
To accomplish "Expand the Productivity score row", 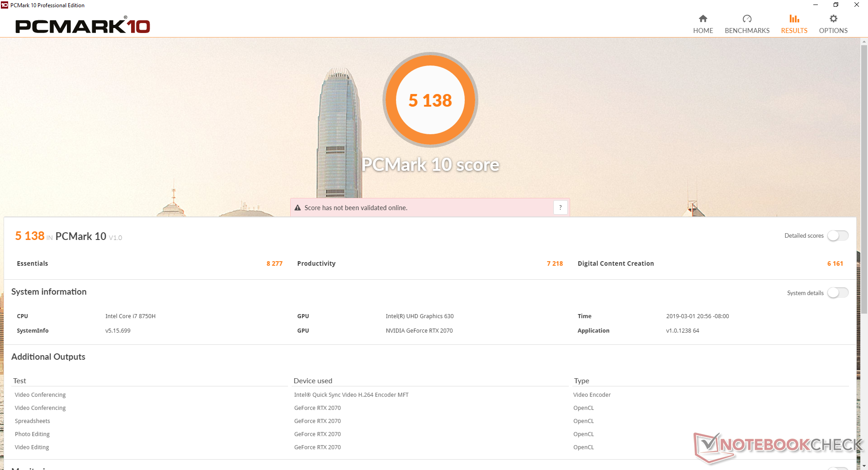I will tap(429, 263).
